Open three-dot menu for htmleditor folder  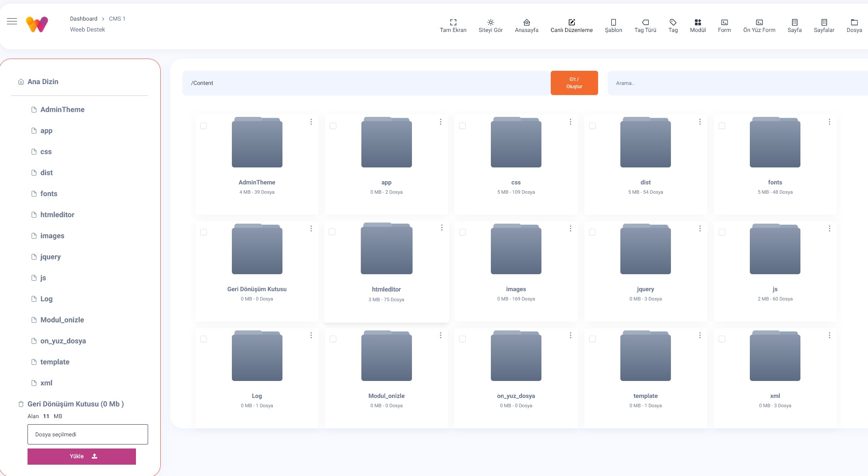pos(442,228)
